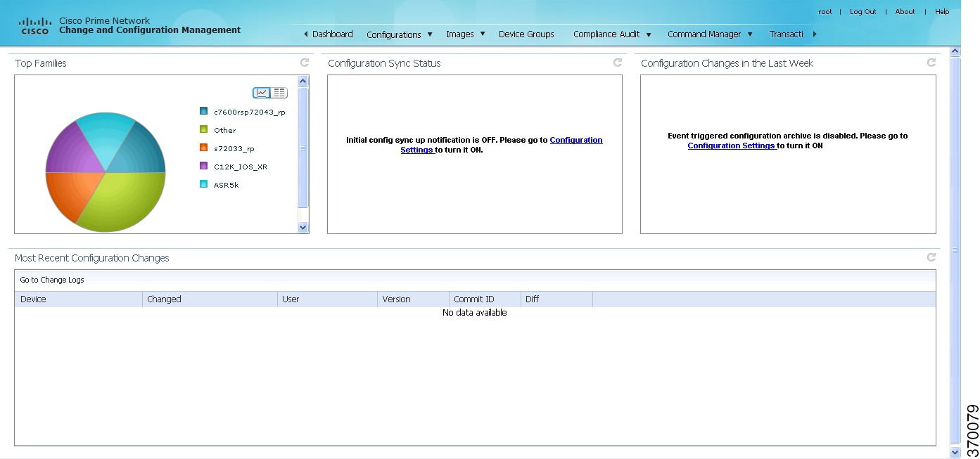Click the ASR5k legend color swatch
The width and height of the screenshot is (980, 459).
[x=204, y=184]
